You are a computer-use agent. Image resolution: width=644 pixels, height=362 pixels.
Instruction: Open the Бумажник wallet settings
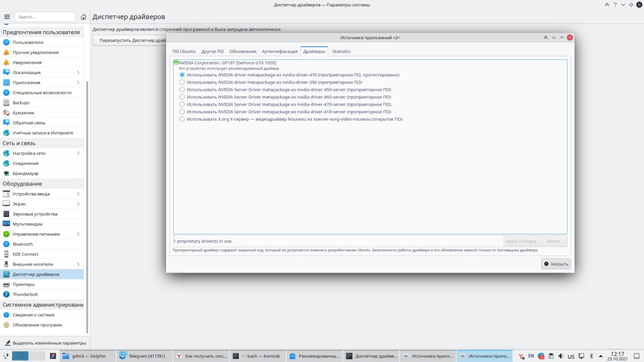click(x=42, y=113)
